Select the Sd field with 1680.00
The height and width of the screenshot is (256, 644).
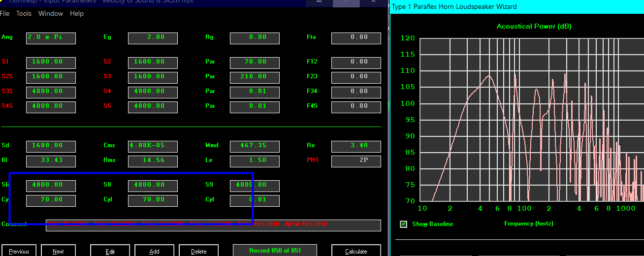51,146
